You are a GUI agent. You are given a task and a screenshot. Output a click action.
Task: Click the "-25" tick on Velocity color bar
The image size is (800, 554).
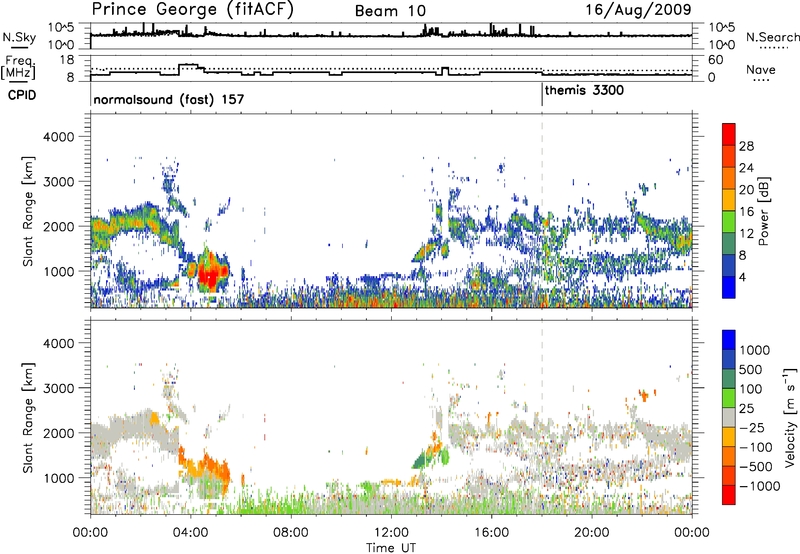[x=753, y=427]
